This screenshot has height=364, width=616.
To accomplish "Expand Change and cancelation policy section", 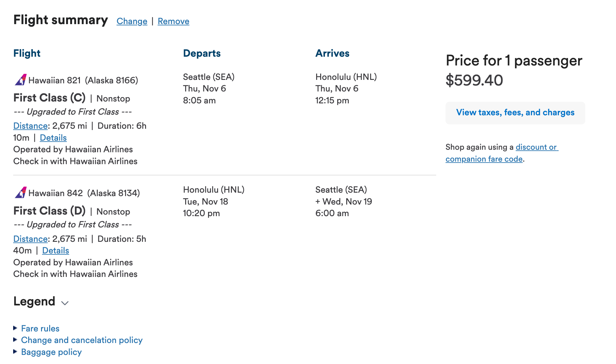I will tap(82, 340).
